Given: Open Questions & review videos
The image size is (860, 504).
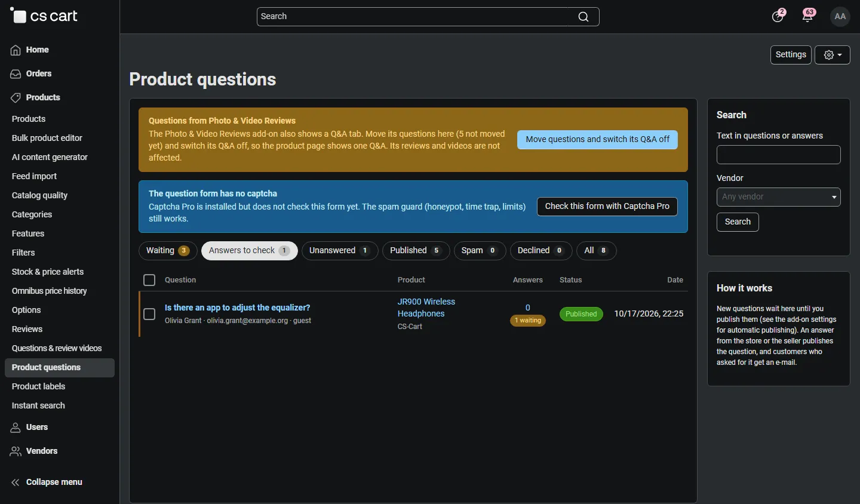Looking at the screenshot, I should click(x=57, y=349).
